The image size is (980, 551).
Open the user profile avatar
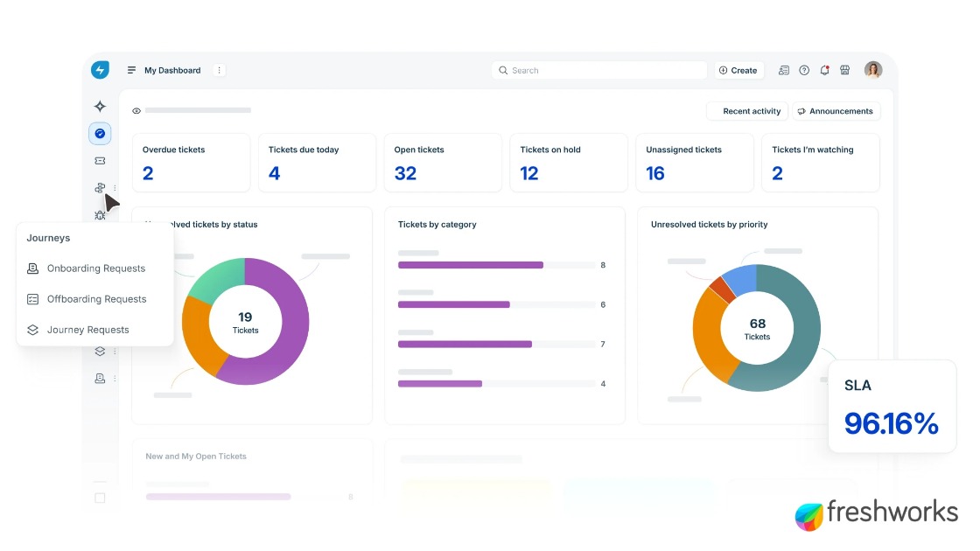point(873,70)
